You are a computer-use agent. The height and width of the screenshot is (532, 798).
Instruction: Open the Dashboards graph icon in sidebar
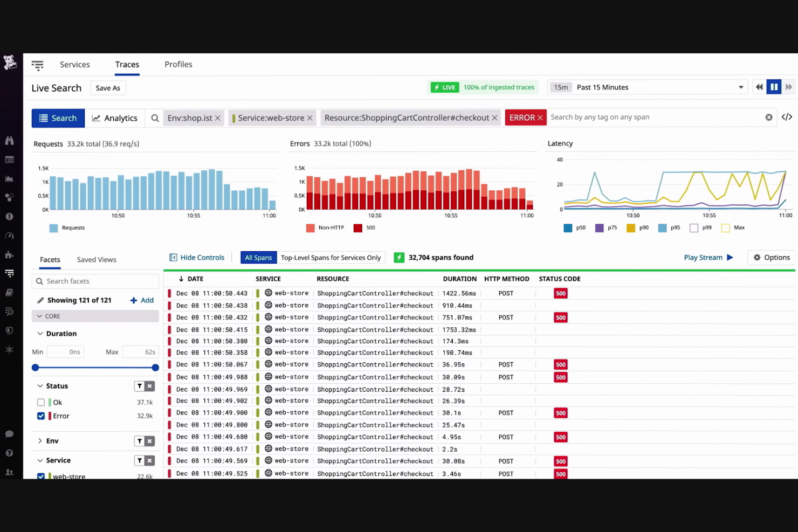tap(10, 178)
